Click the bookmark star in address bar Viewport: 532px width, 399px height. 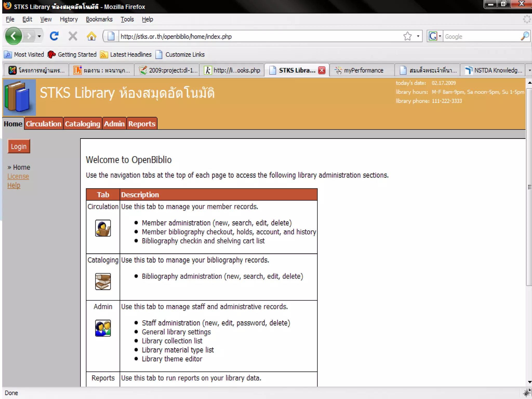[407, 36]
